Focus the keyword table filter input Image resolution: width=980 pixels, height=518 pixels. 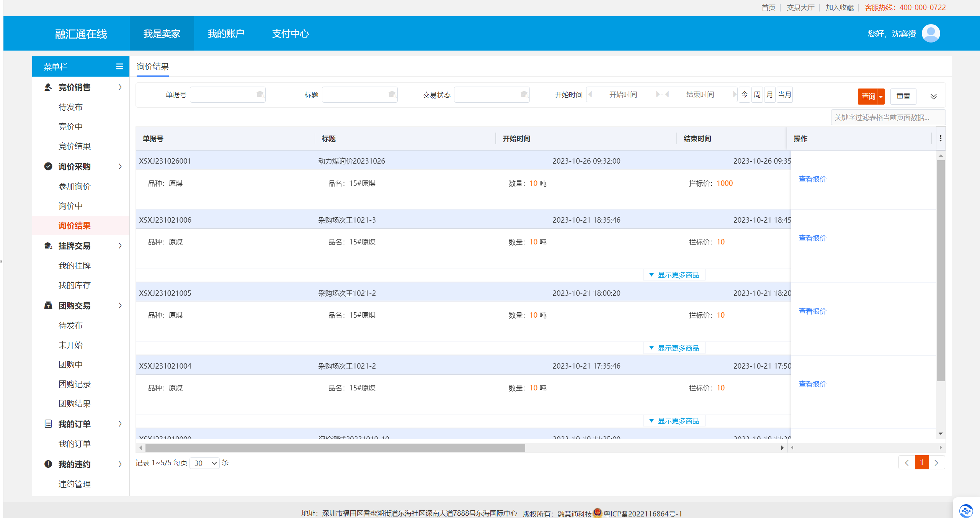888,117
